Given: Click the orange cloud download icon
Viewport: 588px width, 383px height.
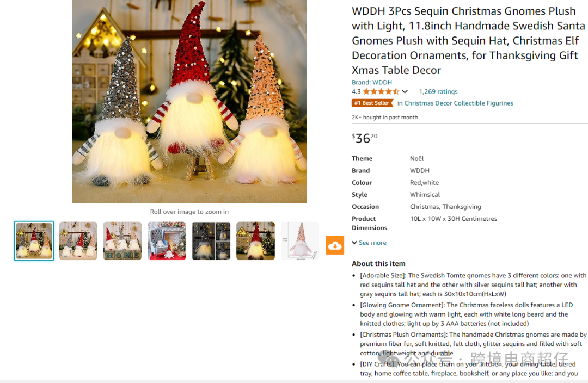Looking at the screenshot, I should [x=334, y=245].
